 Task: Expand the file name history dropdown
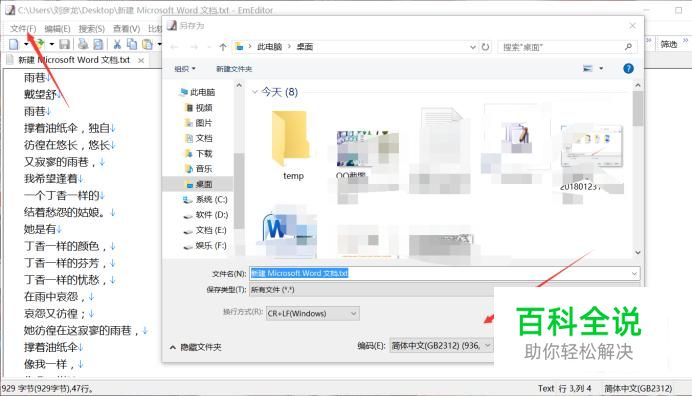[634, 273]
